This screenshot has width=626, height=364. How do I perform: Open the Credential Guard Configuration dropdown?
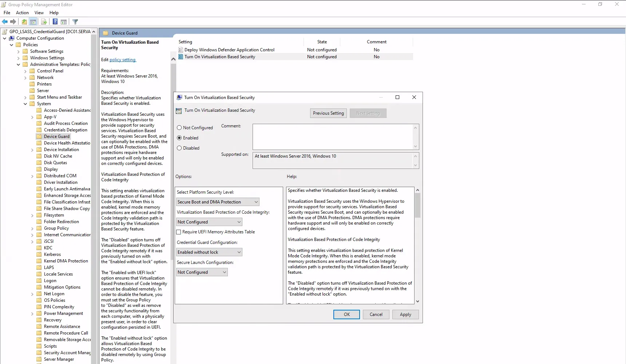tap(209, 252)
